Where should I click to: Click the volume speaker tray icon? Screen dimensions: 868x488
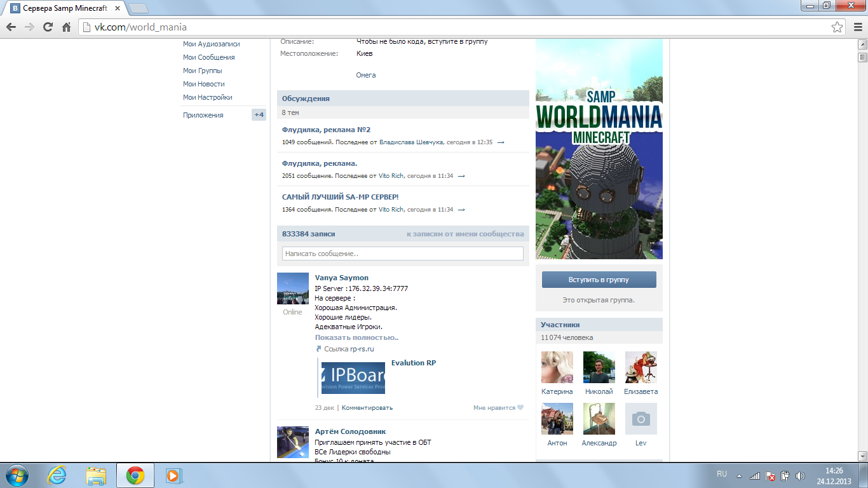(x=800, y=475)
